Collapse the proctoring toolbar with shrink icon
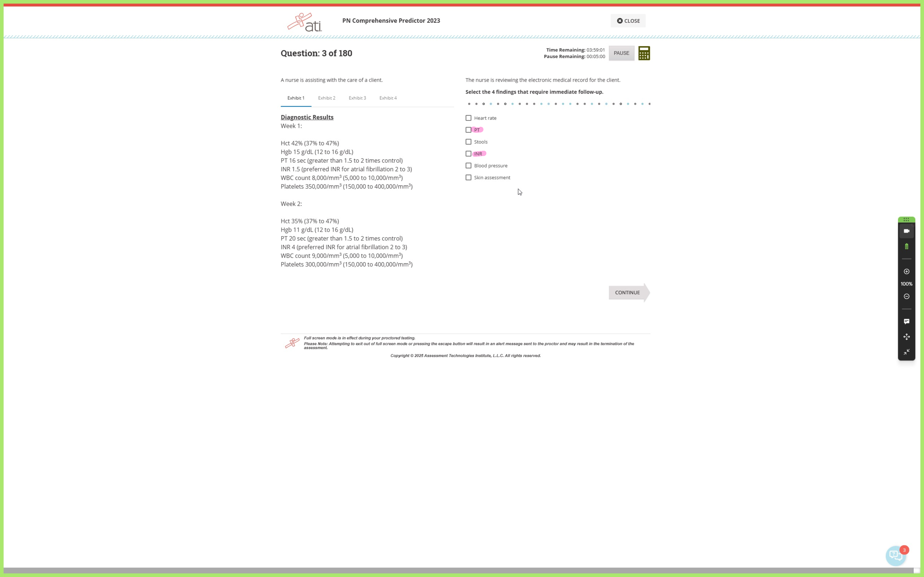 906,352
